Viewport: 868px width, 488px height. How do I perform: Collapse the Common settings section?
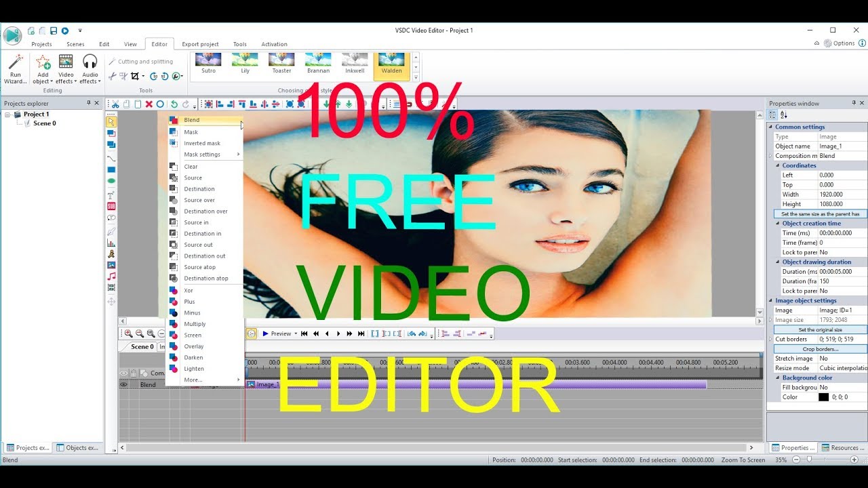tap(771, 127)
